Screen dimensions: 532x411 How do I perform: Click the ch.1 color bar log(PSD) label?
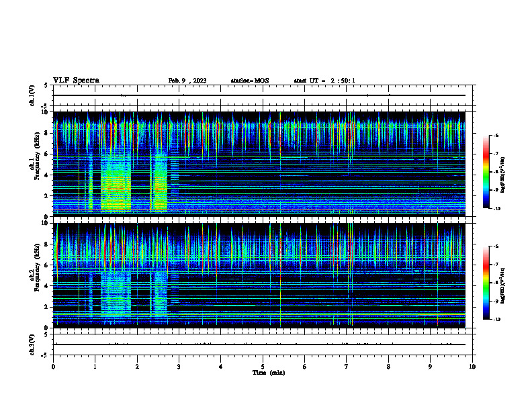(503, 175)
